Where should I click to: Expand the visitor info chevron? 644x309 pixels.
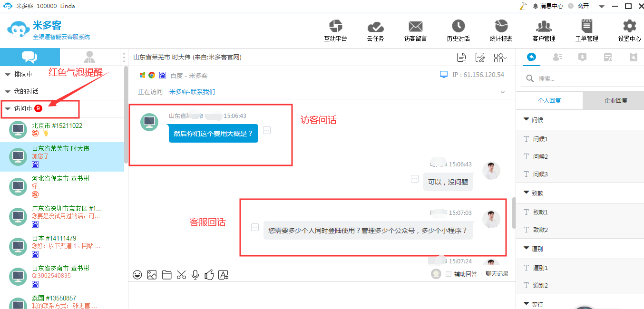[x=503, y=92]
